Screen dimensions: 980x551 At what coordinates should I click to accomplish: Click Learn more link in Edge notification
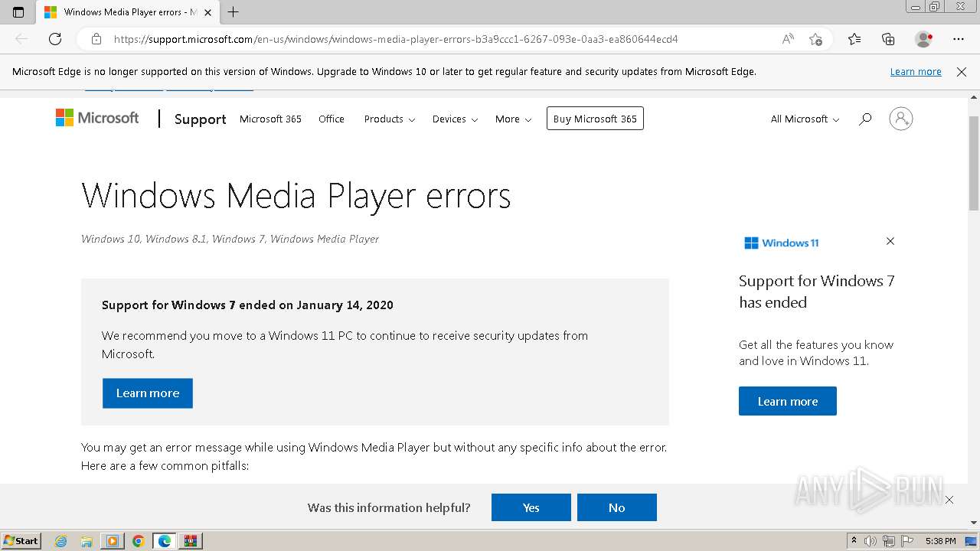[916, 72]
